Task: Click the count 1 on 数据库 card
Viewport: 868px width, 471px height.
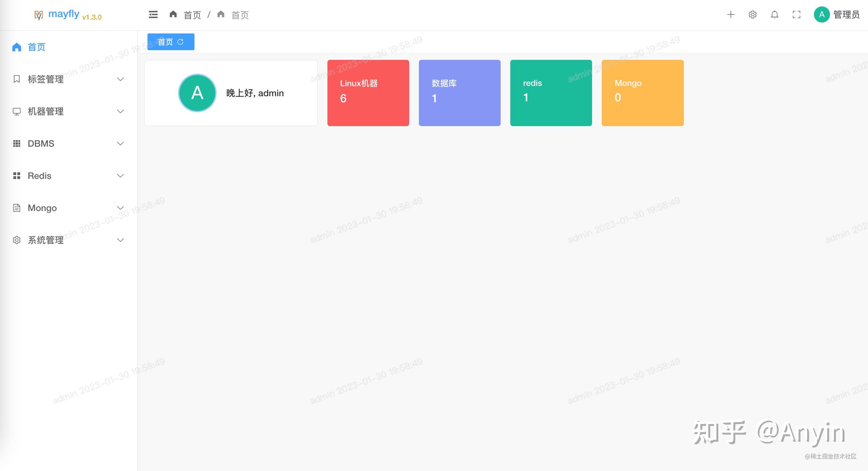Action: click(x=434, y=98)
